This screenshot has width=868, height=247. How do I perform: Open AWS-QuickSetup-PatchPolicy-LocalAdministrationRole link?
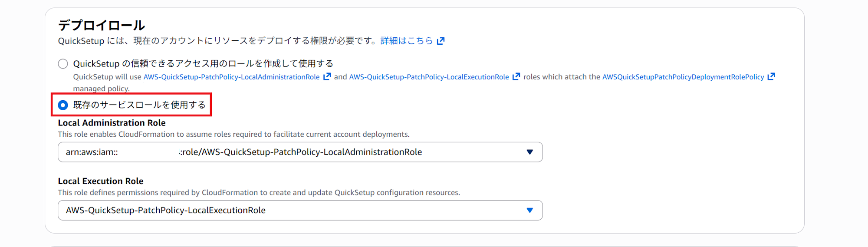point(231,77)
